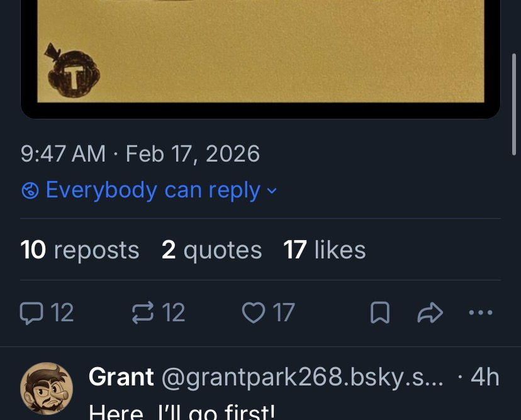Like the post with the heart icon
The image size is (521, 420).
[254, 312]
